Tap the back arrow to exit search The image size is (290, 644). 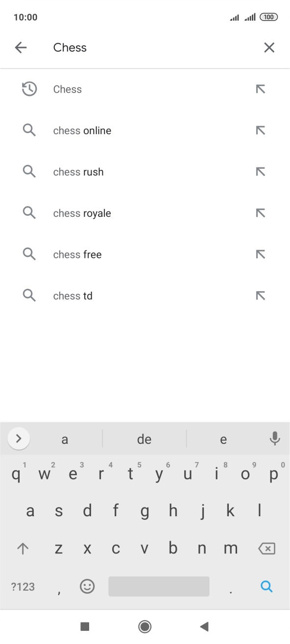[x=21, y=47]
